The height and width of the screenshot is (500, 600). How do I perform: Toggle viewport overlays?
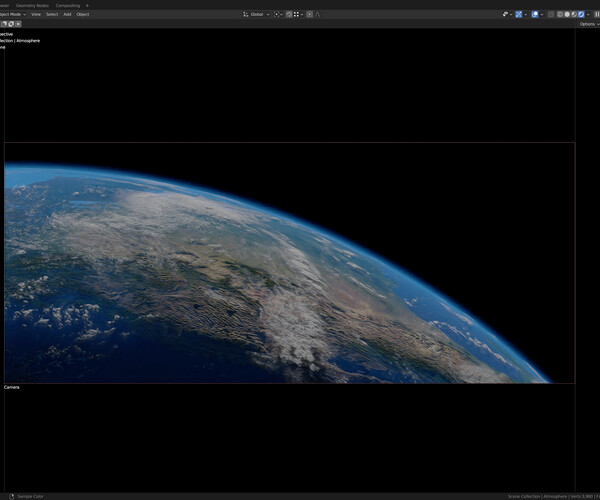click(535, 14)
